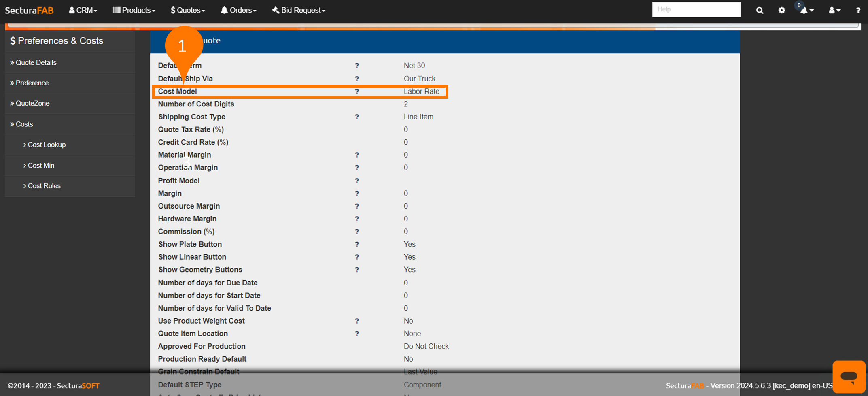Click the search magnifier icon

click(x=760, y=10)
